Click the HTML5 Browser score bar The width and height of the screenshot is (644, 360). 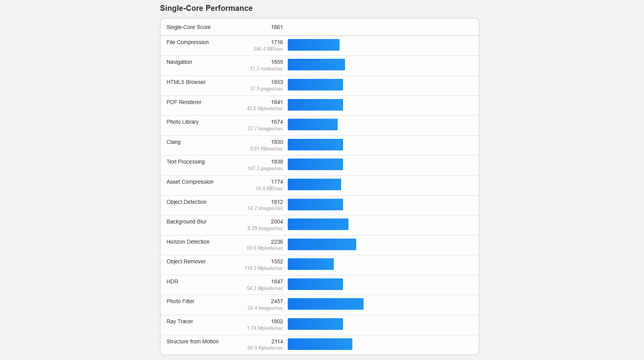pyautogui.click(x=315, y=85)
